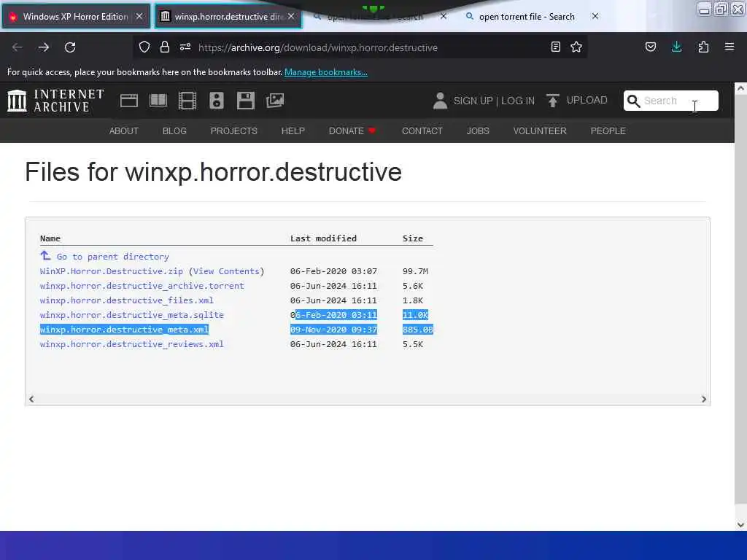This screenshot has width=747, height=560.
Task: Open the Downloads panel
Action: (x=676, y=47)
